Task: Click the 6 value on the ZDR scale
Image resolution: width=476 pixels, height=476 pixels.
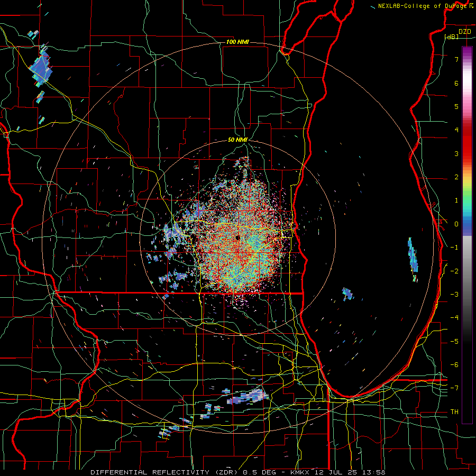Action: [456, 83]
